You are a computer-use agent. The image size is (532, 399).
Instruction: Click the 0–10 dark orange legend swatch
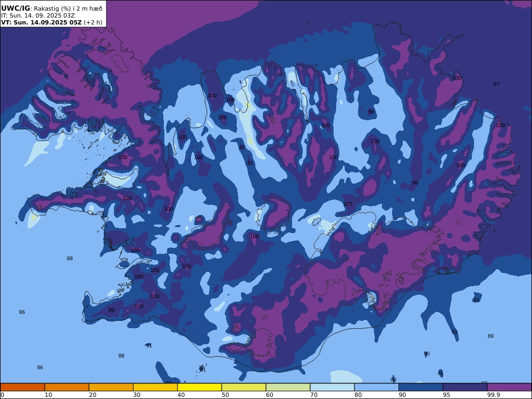click(23, 387)
